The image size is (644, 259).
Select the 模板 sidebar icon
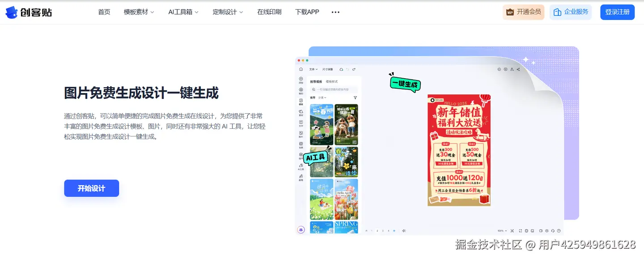301,102
